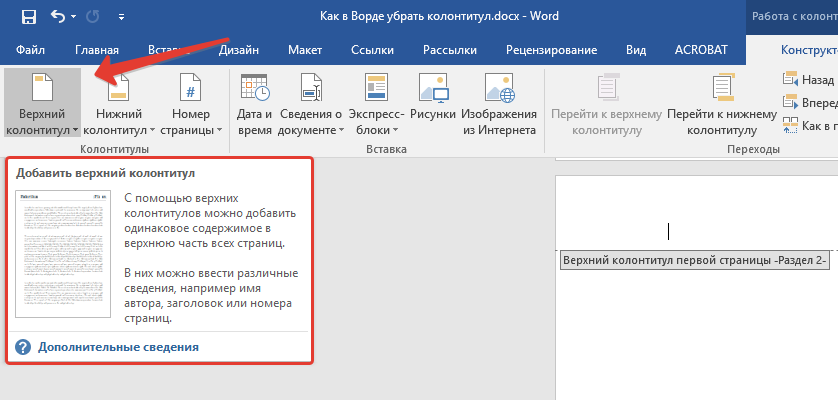Insert Дата и время

pos(255,104)
